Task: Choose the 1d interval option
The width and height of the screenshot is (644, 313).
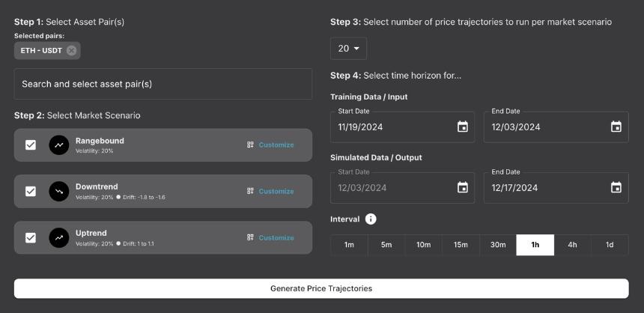Action: pos(610,245)
